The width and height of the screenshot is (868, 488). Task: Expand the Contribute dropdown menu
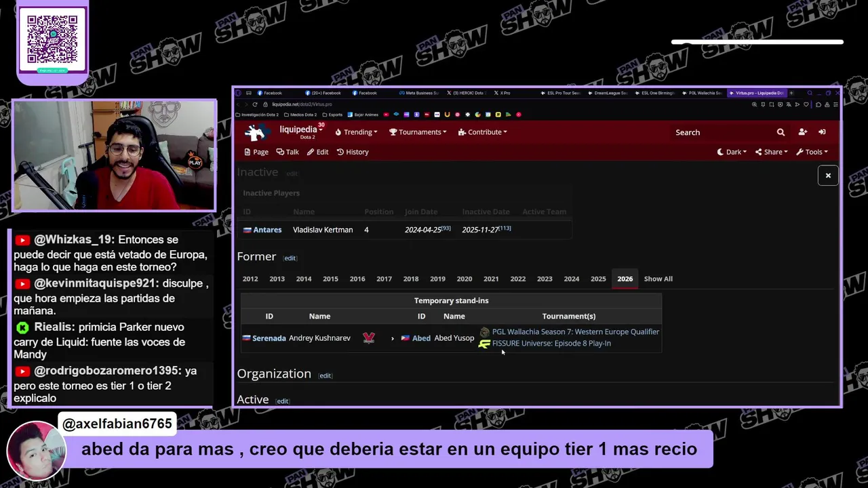[482, 132]
